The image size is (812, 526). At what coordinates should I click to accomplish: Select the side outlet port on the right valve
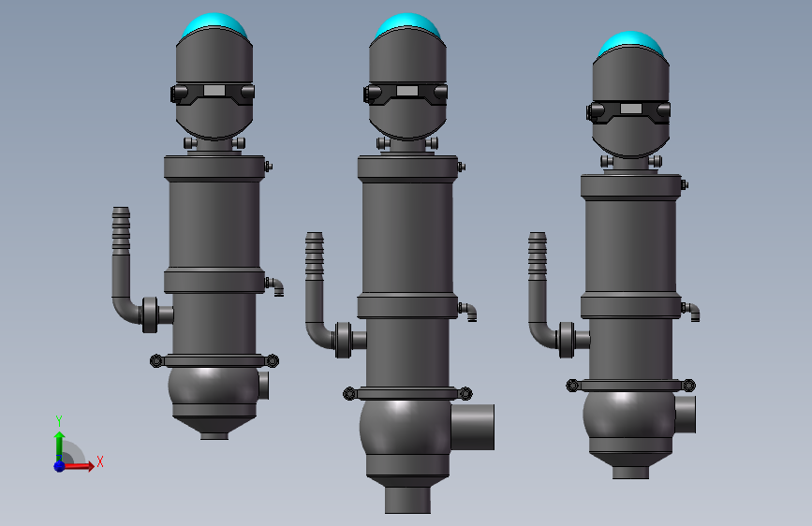(x=686, y=414)
